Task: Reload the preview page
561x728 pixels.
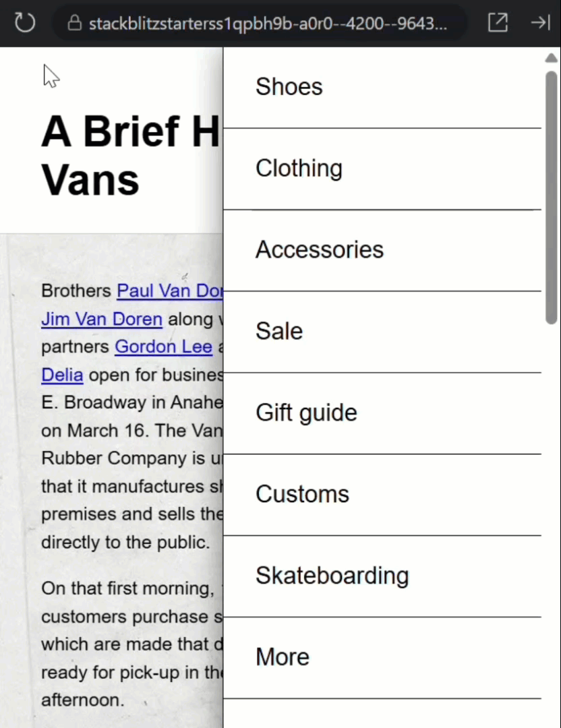Action: (x=25, y=22)
